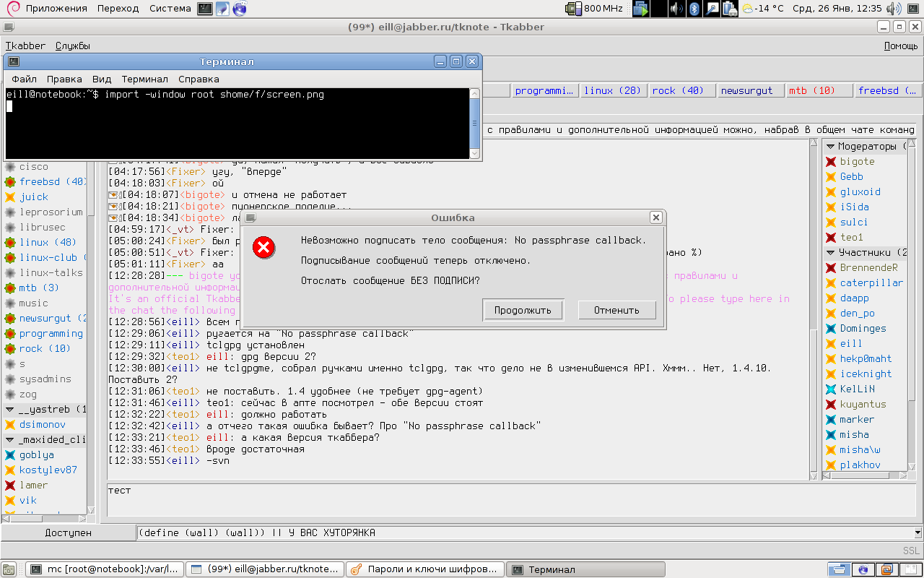The height and width of the screenshot is (578, 924).
Task: Open the Tkabber menu
Action: (x=25, y=46)
